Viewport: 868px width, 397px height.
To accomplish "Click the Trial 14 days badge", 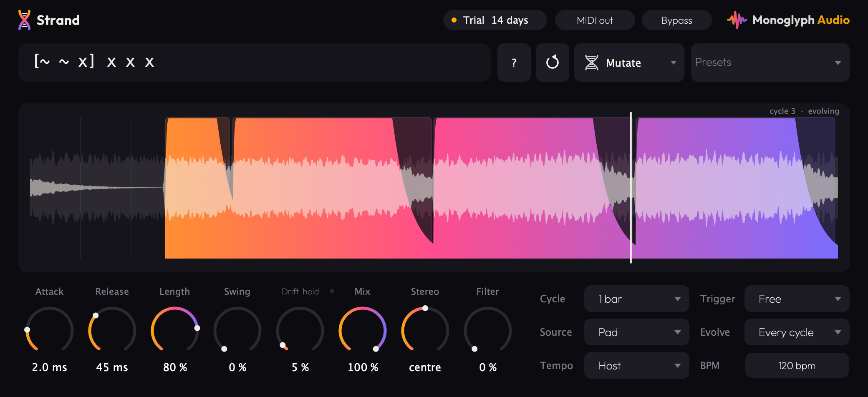I will click(x=495, y=20).
